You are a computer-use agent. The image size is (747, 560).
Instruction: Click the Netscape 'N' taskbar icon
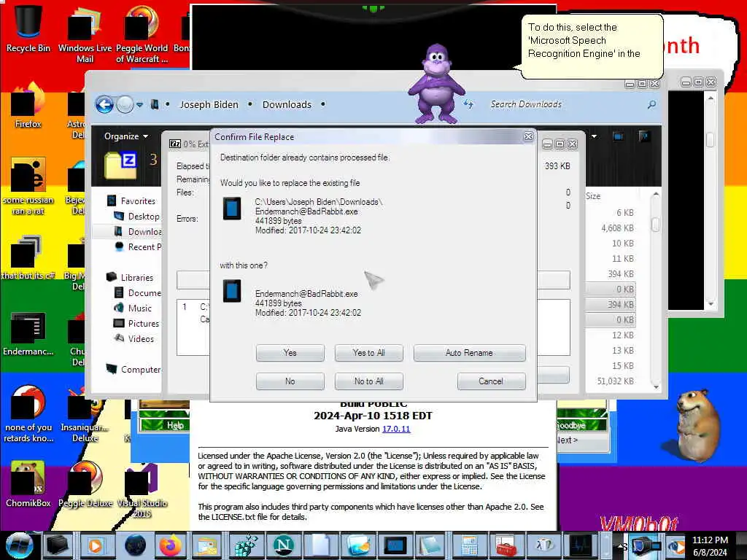click(x=283, y=545)
